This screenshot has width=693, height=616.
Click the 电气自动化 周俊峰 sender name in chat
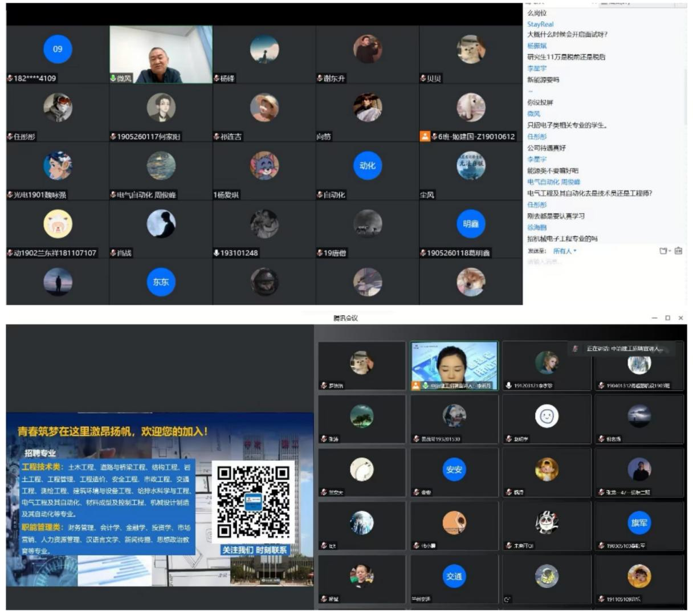553,182
